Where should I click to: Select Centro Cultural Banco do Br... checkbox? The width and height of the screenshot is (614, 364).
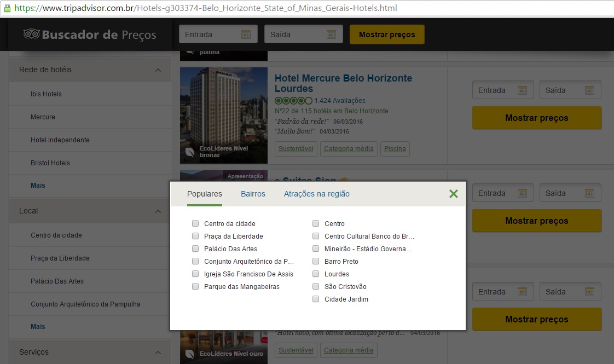point(316,236)
